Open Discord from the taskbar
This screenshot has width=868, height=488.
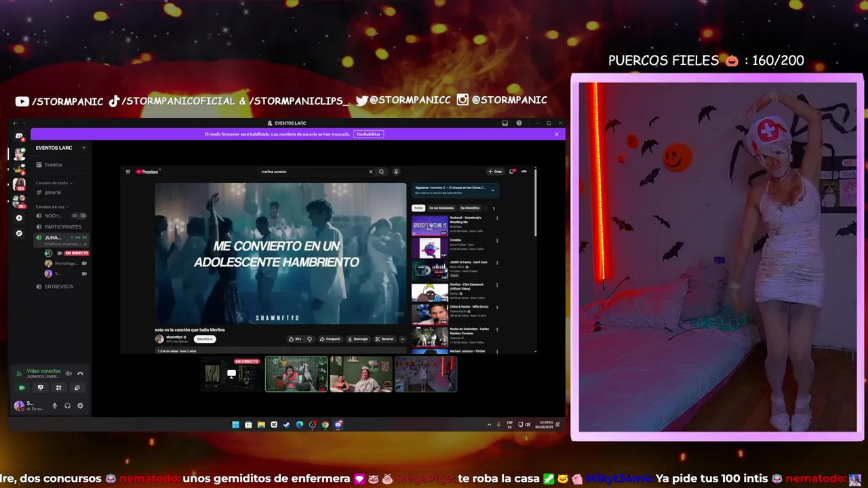pos(338,425)
